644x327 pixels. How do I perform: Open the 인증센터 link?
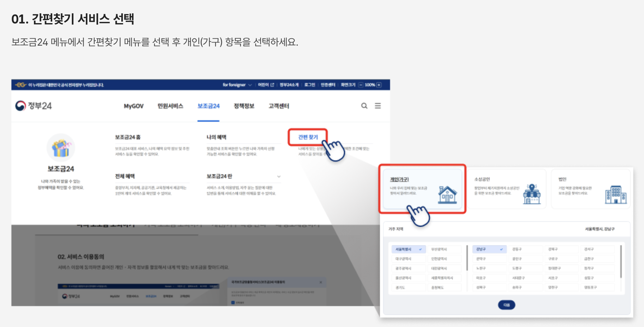(328, 85)
